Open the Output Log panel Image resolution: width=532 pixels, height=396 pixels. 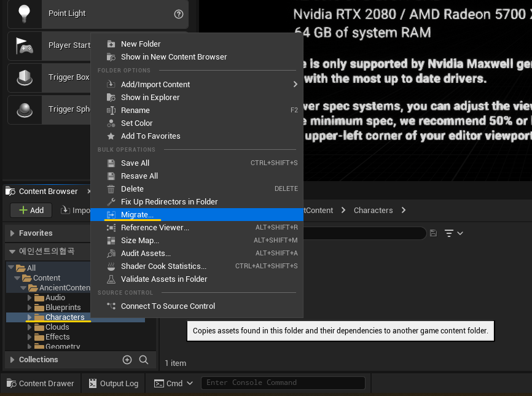point(113,382)
